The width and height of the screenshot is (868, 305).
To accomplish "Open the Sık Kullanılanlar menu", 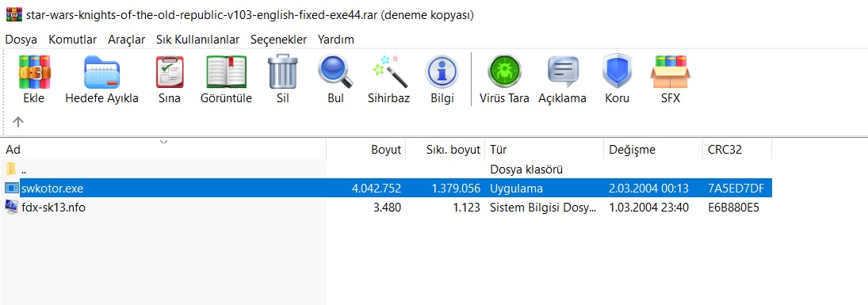I will click(x=197, y=40).
